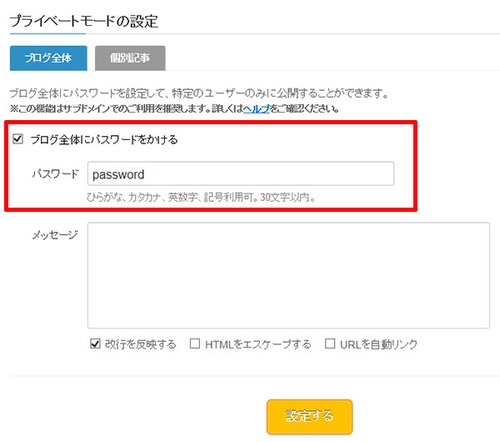Click the URLを自動リンク label text
This screenshot has height=442, width=500.
379,344
